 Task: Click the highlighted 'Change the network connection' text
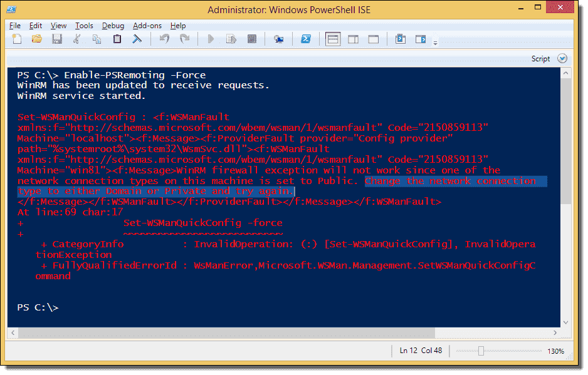pyautogui.click(x=450, y=181)
